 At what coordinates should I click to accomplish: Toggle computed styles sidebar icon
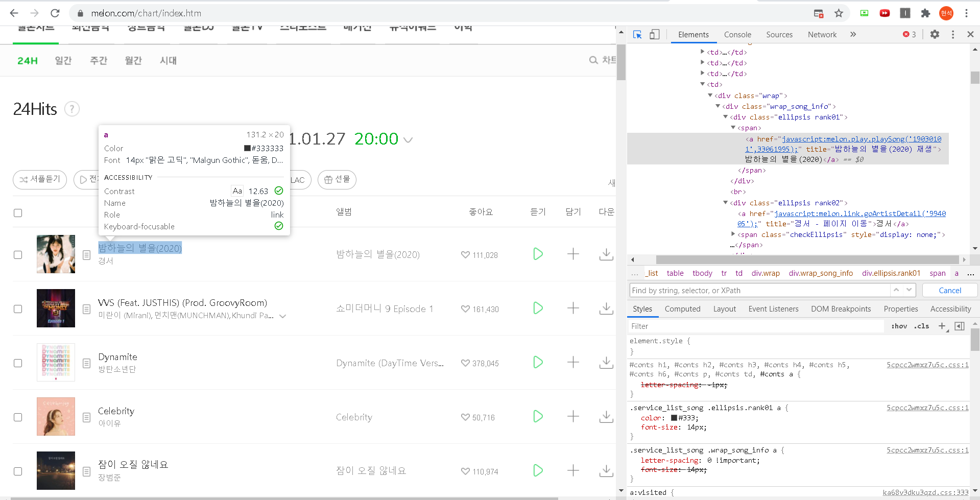[960, 326]
